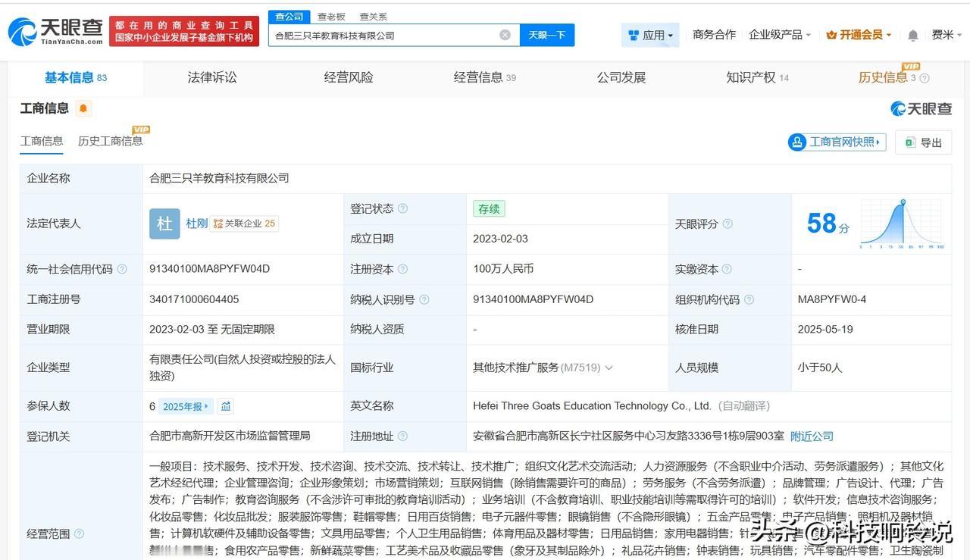The height and width of the screenshot is (560, 970).
Task: Switch to the 知识产权 tab
Action: click(x=758, y=77)
